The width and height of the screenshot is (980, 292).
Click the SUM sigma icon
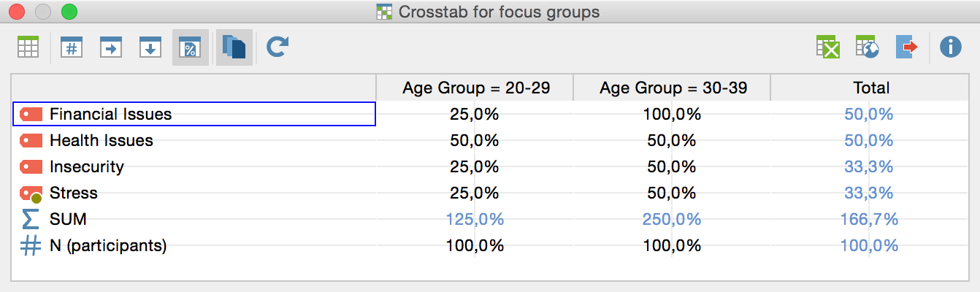click(31, 219)
